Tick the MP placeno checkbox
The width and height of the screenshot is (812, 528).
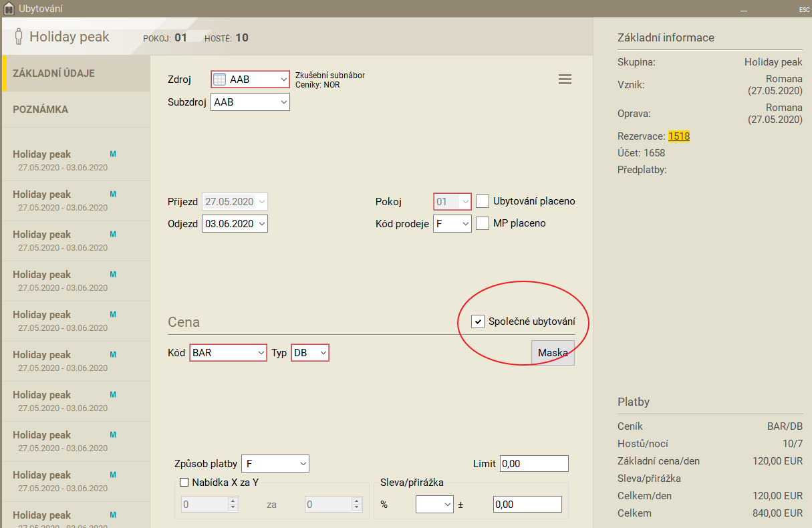(483, 223)
